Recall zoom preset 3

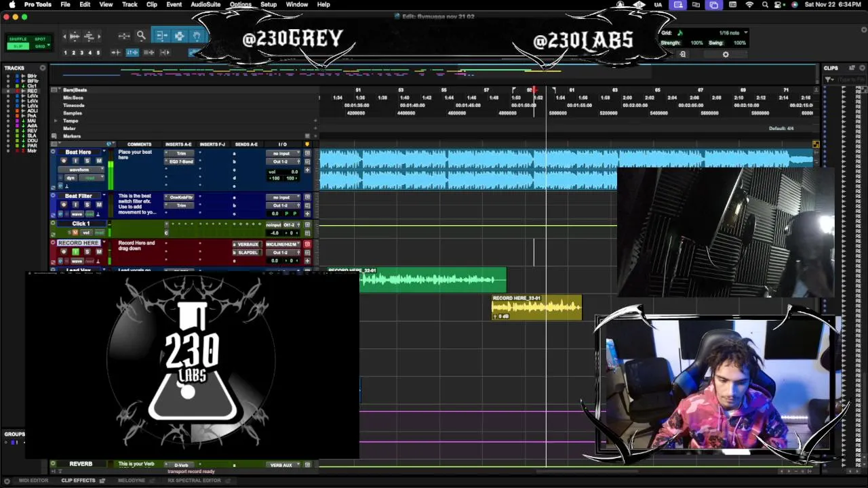81,52
